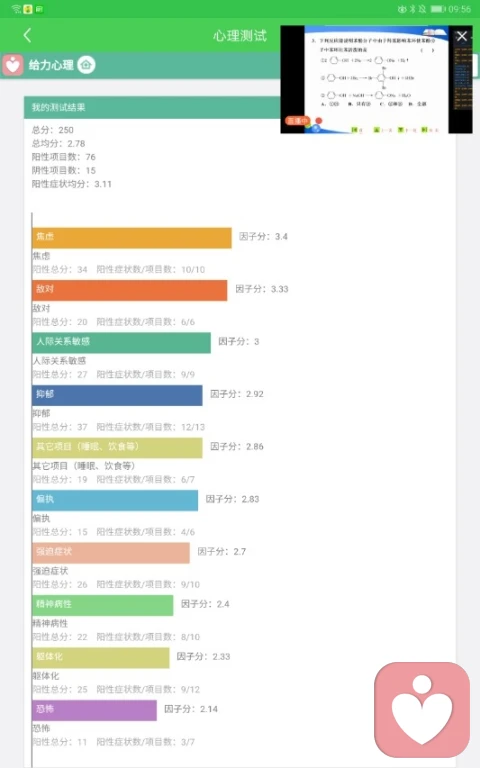Select the 其它项目（睡眠、饮食等） bar
This screenshot has height=768, width=480.
pyautogui.click(x=117, y=448)
